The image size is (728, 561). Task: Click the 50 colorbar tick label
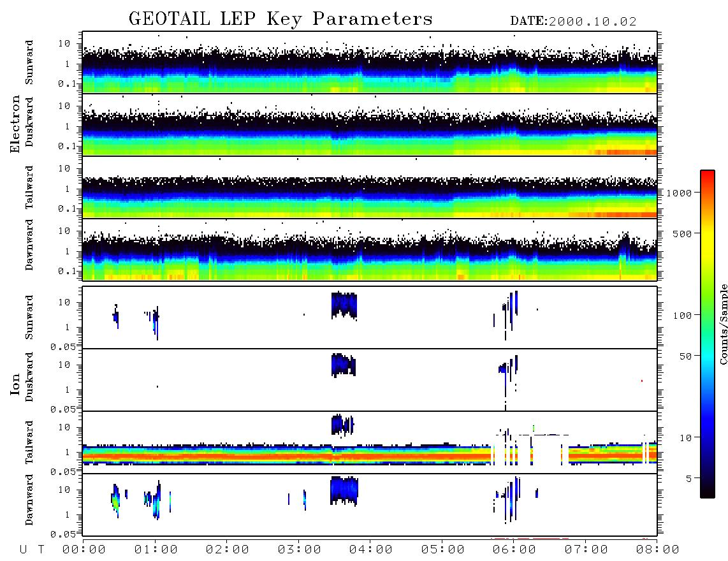pos(686,356)
